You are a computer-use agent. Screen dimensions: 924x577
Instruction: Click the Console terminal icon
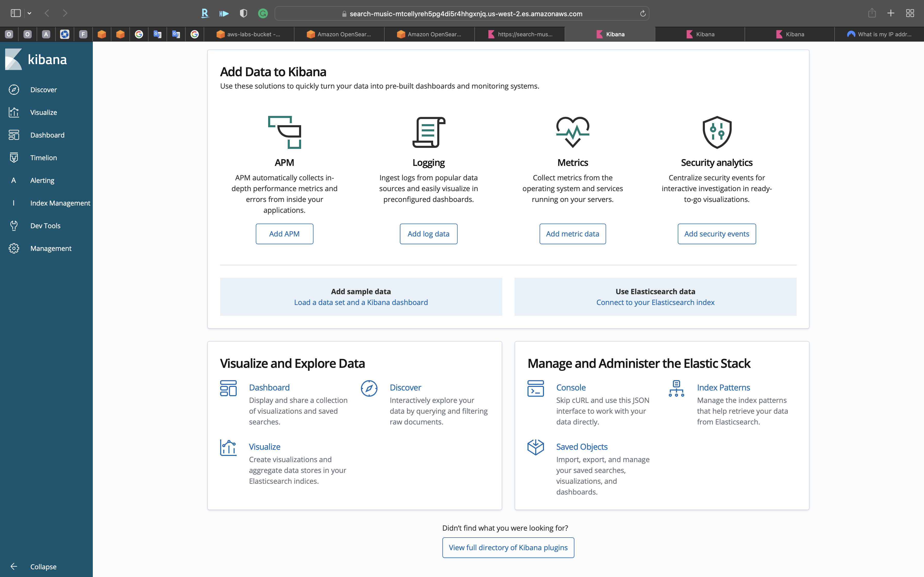535,388
